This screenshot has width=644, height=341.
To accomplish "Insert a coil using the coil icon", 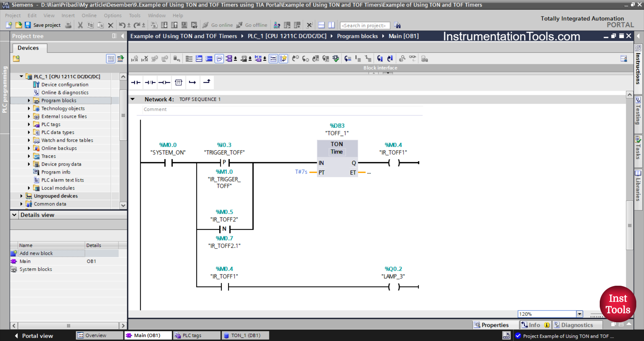I will coord(164,82).
